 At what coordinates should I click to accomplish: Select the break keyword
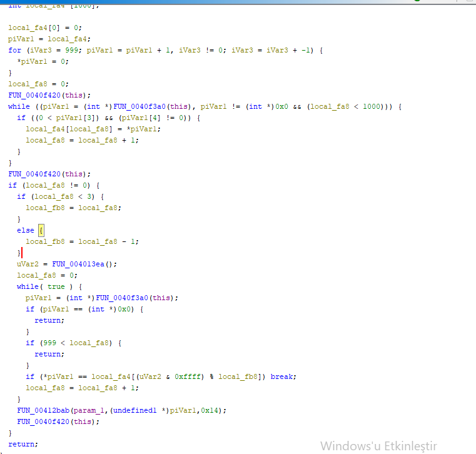click(283, 376)
